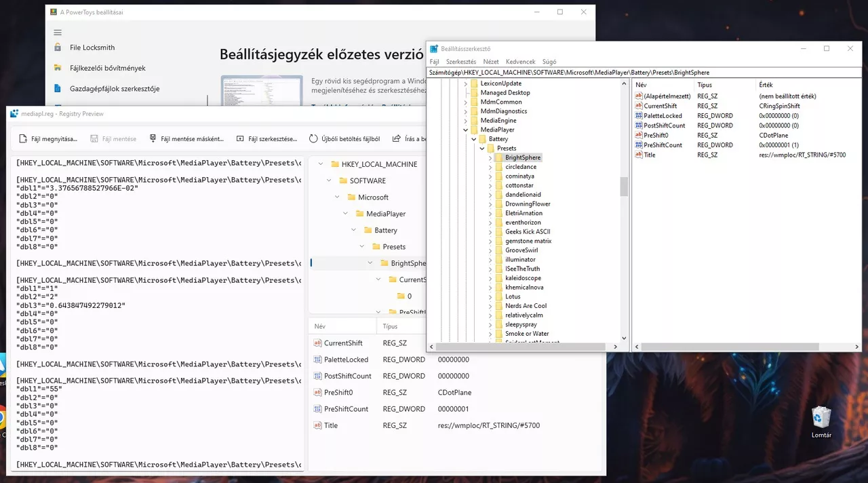The height and width of the screenshot is (483, 868).
Task: Select the Nerds Are Cool key
Action: pyautogui.click(x=526, y=306)
